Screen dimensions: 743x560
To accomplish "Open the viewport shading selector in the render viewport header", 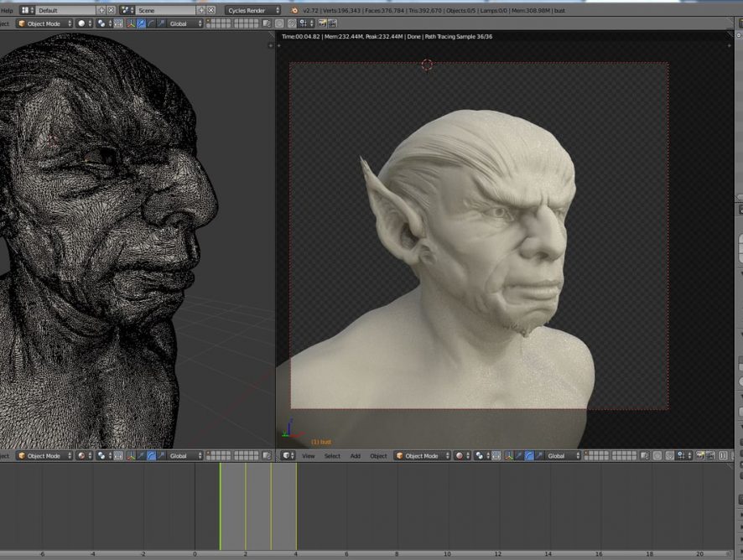I will click(461, 456).
